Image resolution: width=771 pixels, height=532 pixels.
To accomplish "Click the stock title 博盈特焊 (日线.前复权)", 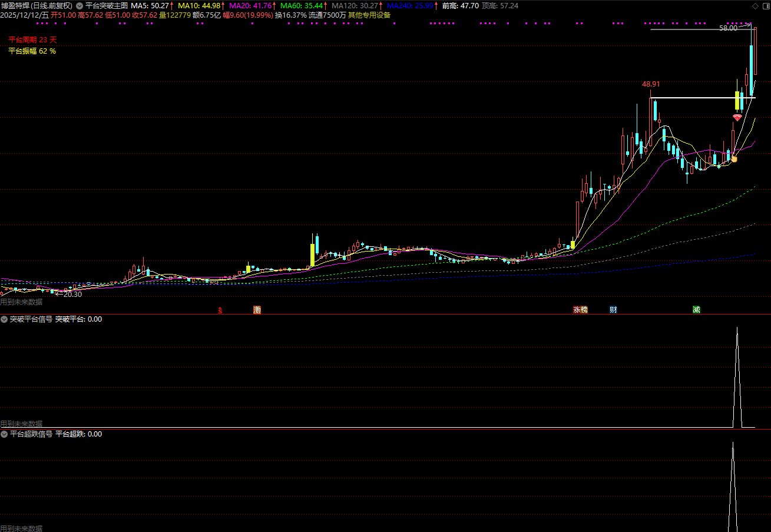I will coord(37,5).
